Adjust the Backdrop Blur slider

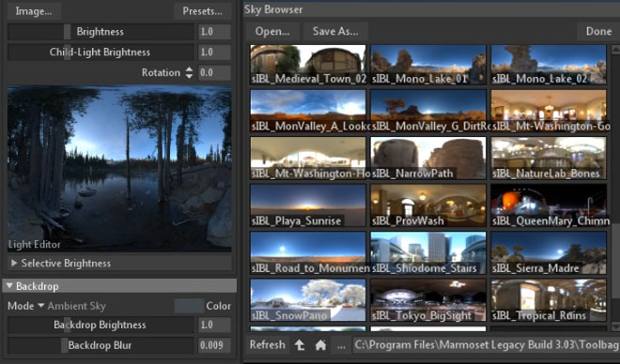click(101, 345)
